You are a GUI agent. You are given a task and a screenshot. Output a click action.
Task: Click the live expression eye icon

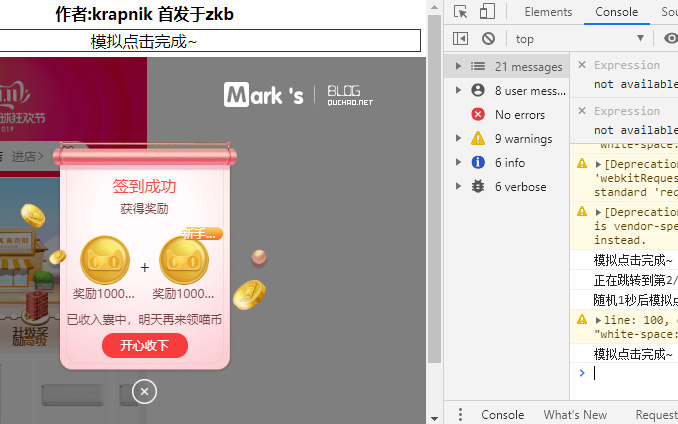click(x=671, y=38)
